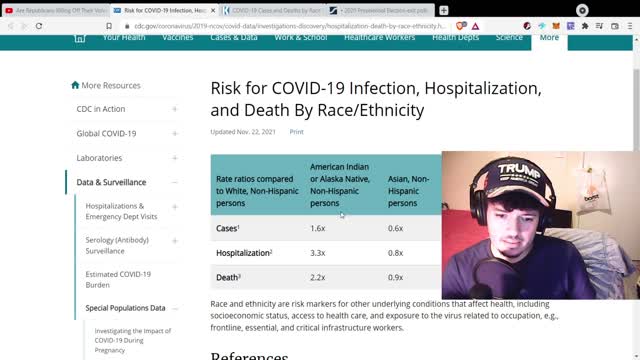Close the Risk for COVID-19 Infection tab
Screen dimensions: 640x360
[213, 11]
